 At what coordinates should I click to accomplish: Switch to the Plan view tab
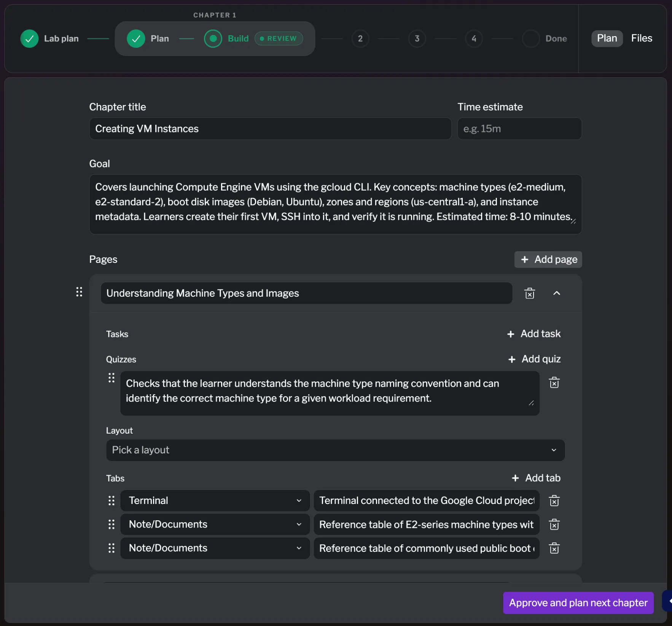[607, 38]
